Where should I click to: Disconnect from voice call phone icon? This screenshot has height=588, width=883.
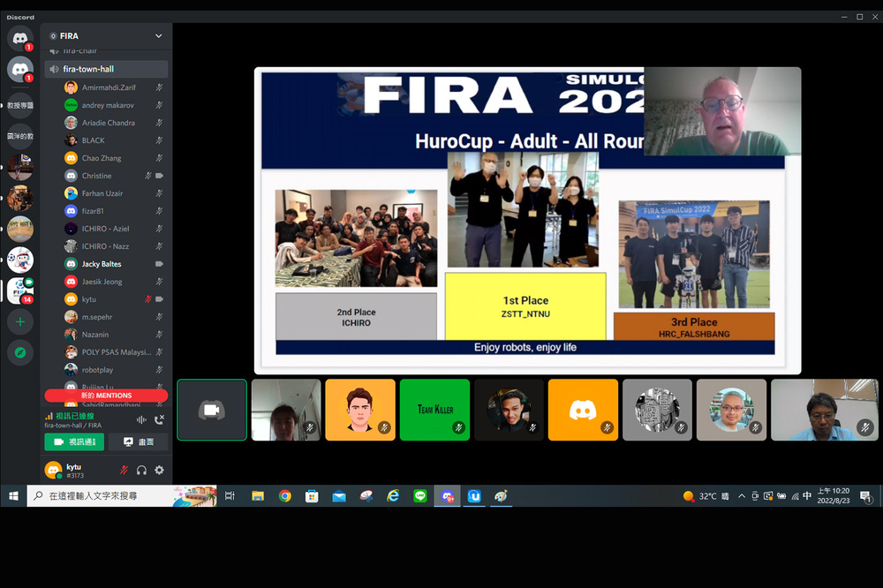click(159, 419)
